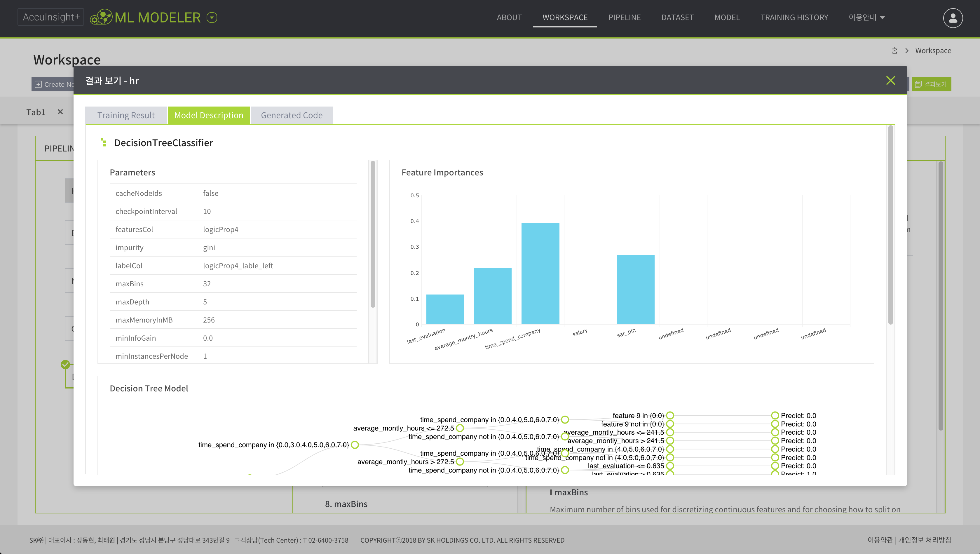Click the 결과보기 button in Workspace

931,84
